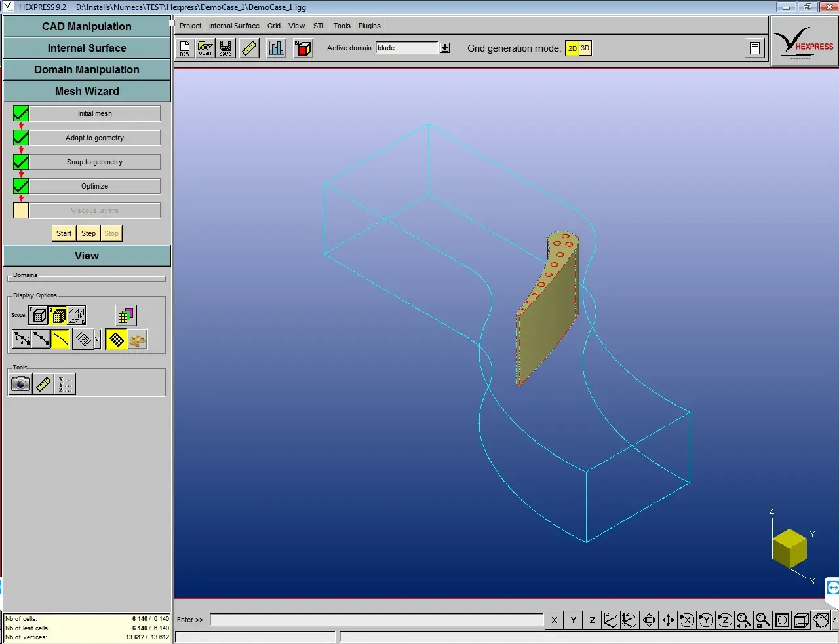Click the colored layers grid icon

[126, 316]
